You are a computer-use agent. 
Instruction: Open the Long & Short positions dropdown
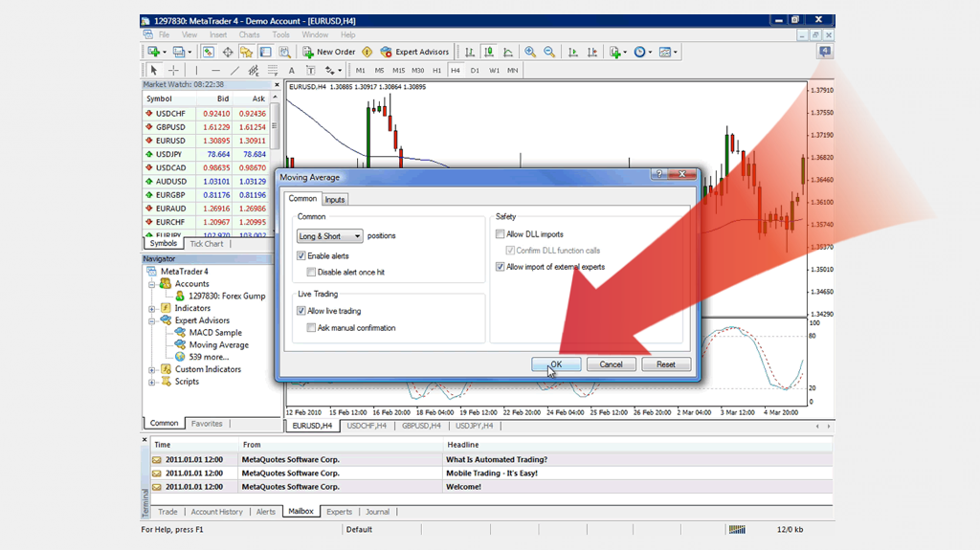329,236
